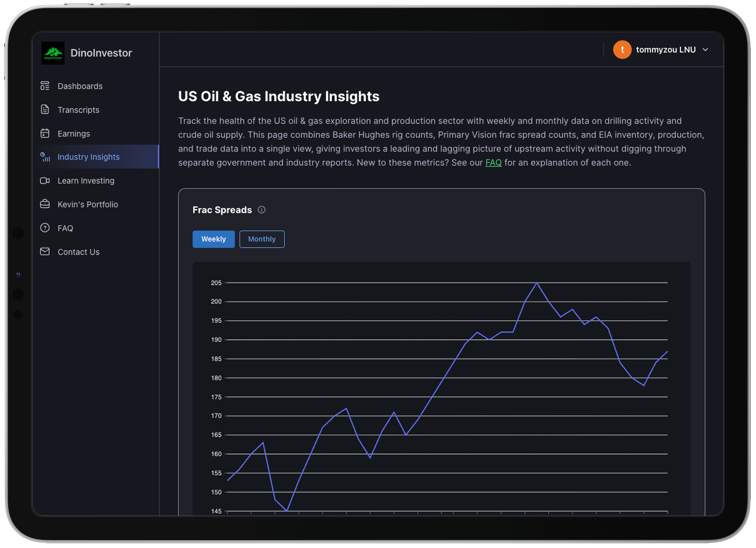
Task: Open the Earnings section
Action: pos(96,133)
